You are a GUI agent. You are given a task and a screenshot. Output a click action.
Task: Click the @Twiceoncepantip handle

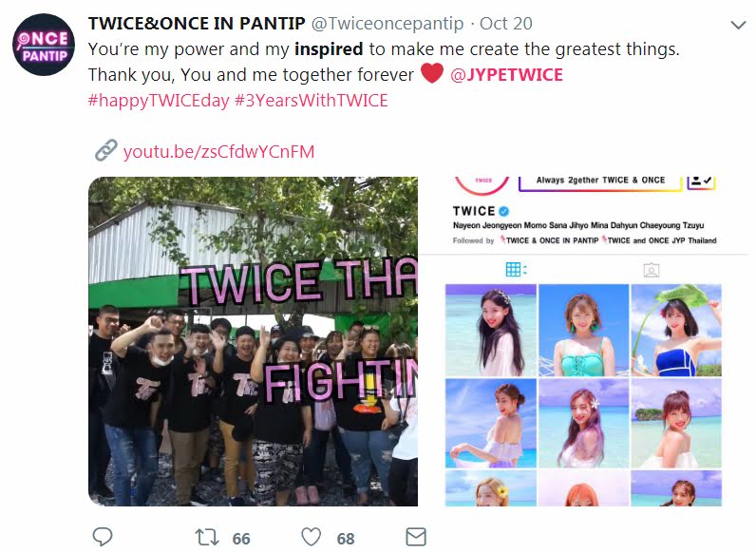tap(387, 23)
